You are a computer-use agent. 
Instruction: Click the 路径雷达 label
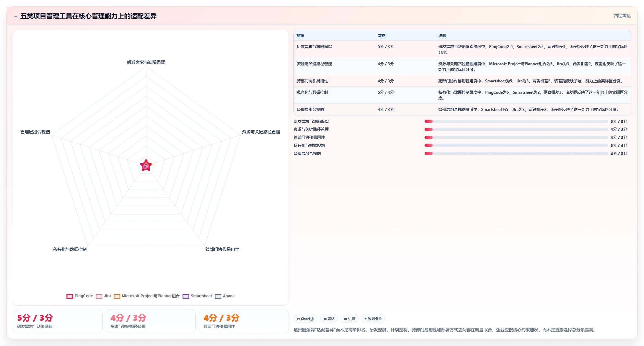(x=622, y=16)
